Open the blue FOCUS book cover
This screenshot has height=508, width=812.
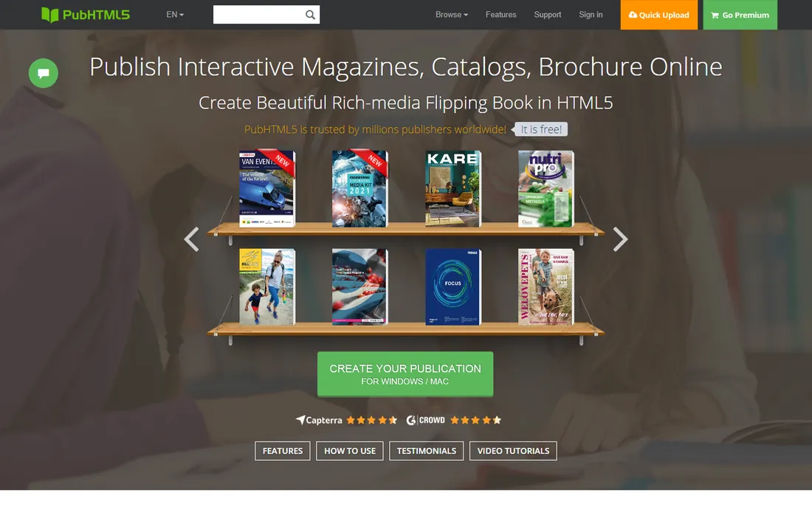coord(453,287)
